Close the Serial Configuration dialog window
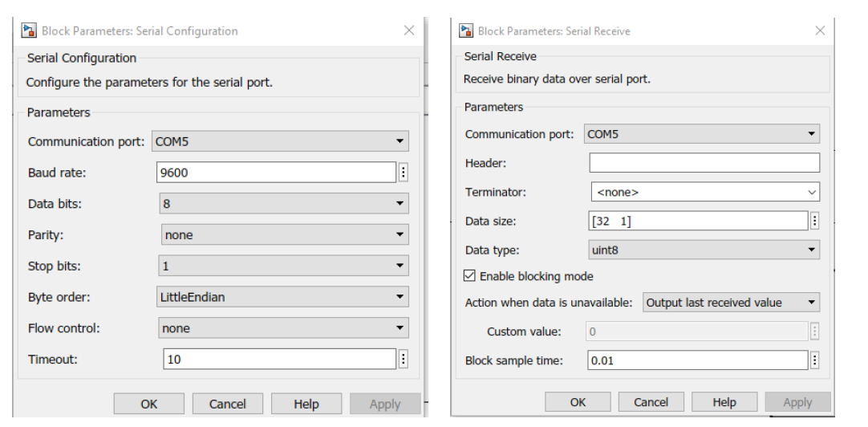This screenshot has height=427, width=868. tap(408, 31)
